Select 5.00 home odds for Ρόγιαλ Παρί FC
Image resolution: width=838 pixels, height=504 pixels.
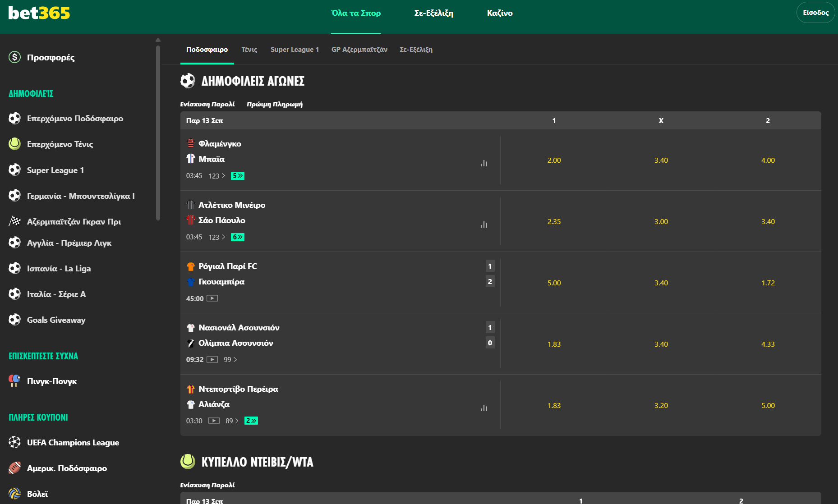pos(554,283)
